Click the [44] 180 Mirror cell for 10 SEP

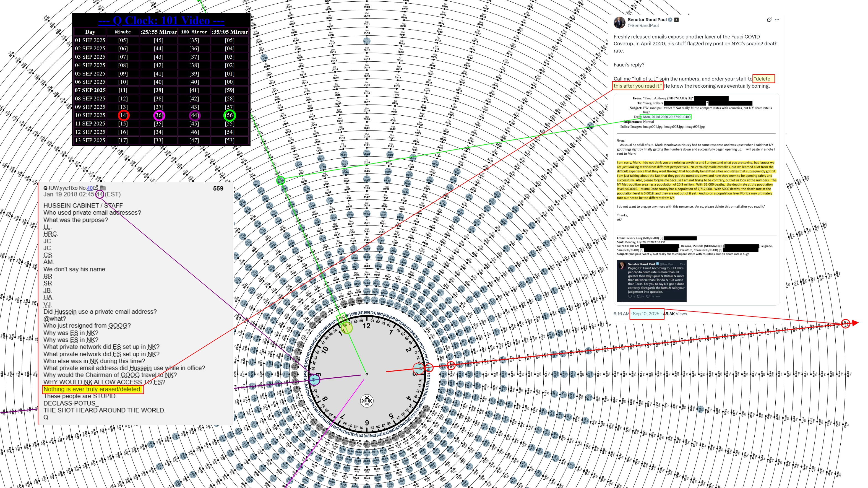click(194, 115)
